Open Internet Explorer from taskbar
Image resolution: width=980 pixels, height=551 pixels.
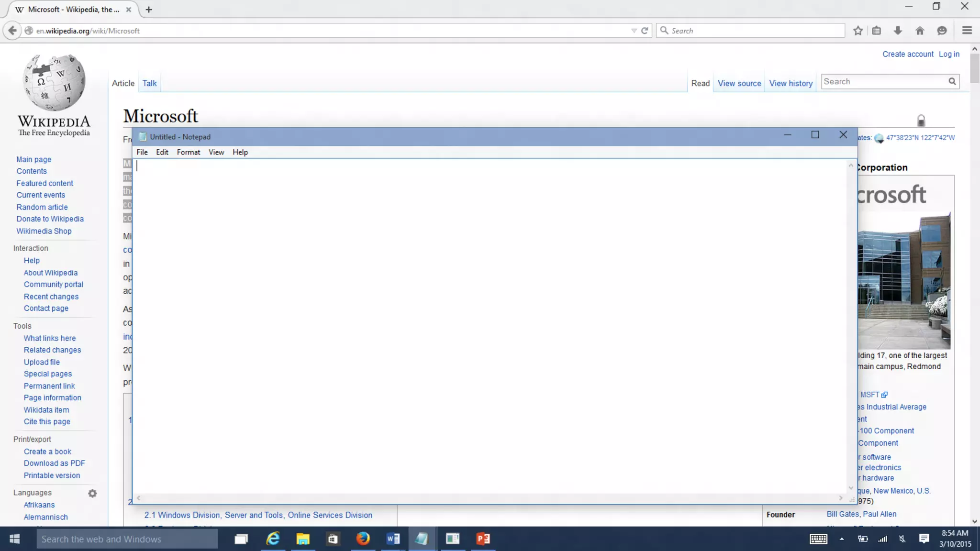point(273,539)
